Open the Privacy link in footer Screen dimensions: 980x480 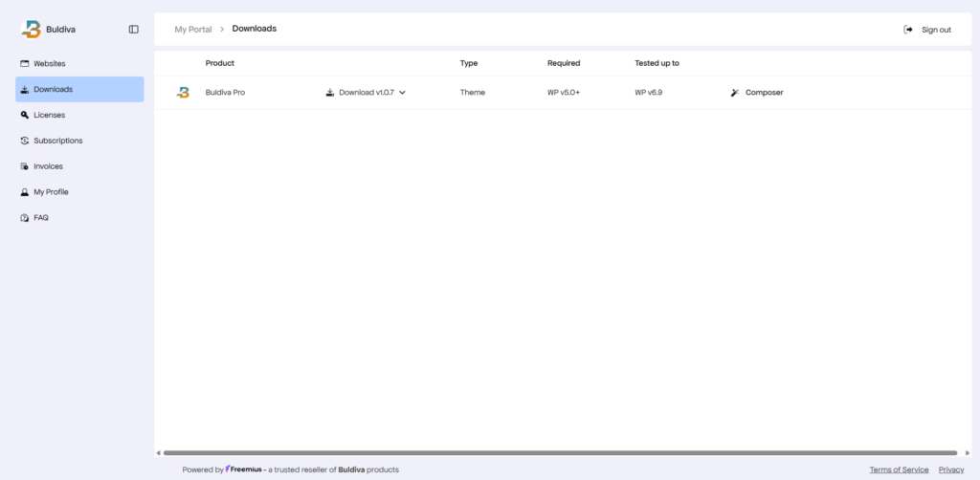pyautogui.click(x=950, y=469)
